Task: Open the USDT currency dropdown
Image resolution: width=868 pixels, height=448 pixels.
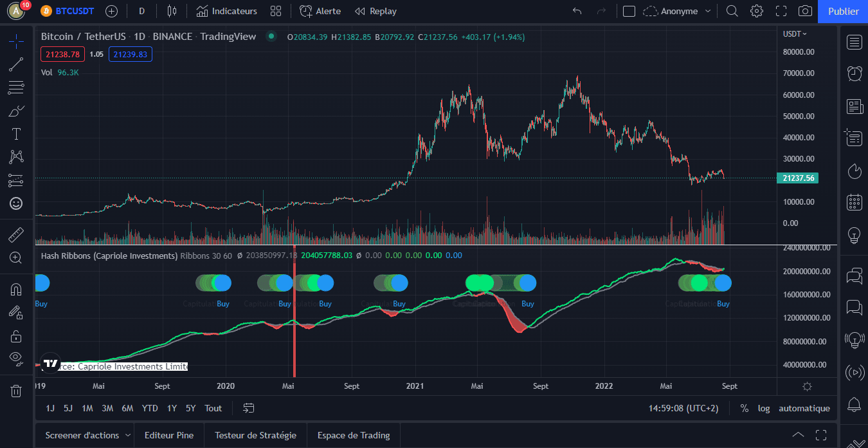Action: [x=795, y=33]
